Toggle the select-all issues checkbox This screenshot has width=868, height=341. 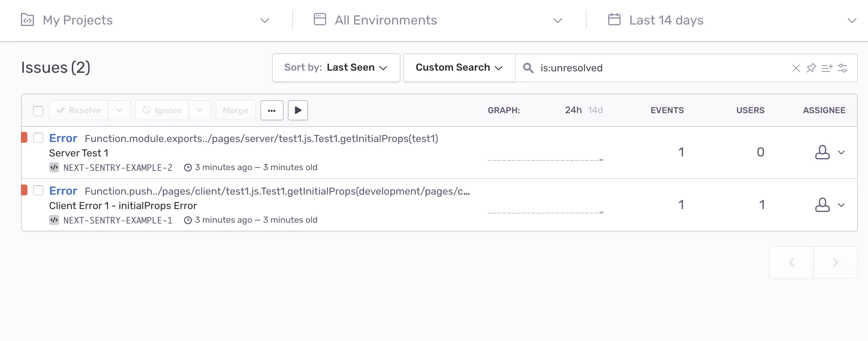tap(38, 111)
